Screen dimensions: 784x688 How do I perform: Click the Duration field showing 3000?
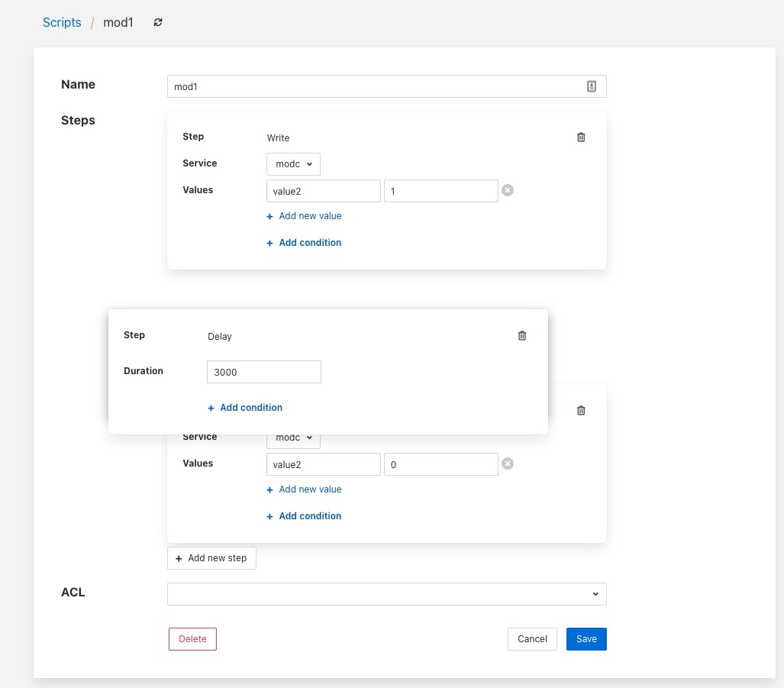tap(263, 373)
